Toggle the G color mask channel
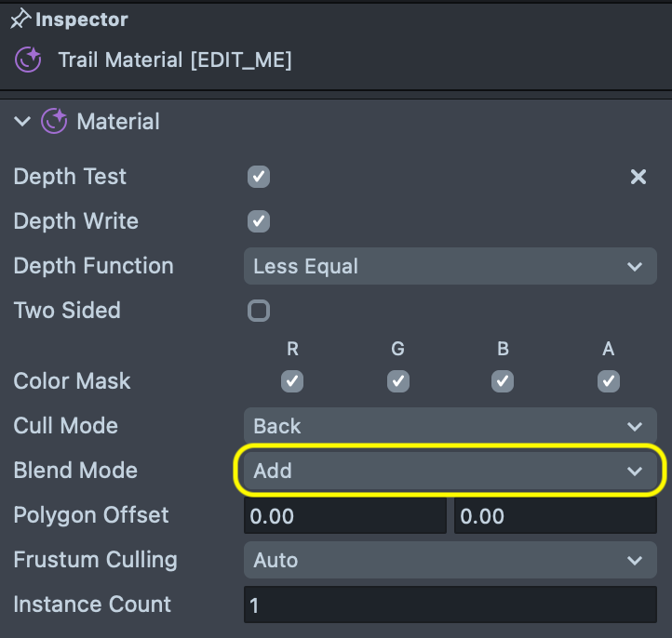 tap(397, 381)
